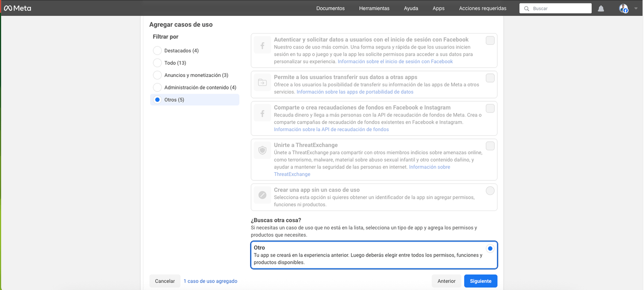
Task: Open the Herramientas menu
Action: (x=374, y=8)
